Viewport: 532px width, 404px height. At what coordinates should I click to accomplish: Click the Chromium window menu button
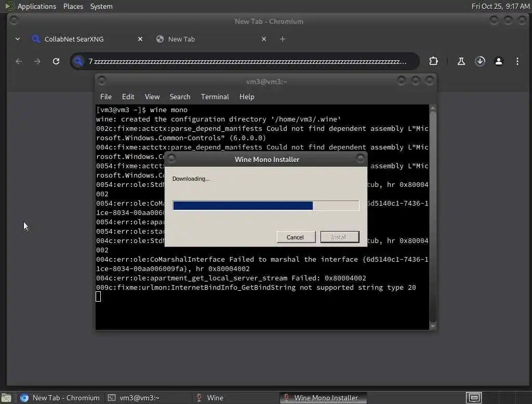point(14,20)
